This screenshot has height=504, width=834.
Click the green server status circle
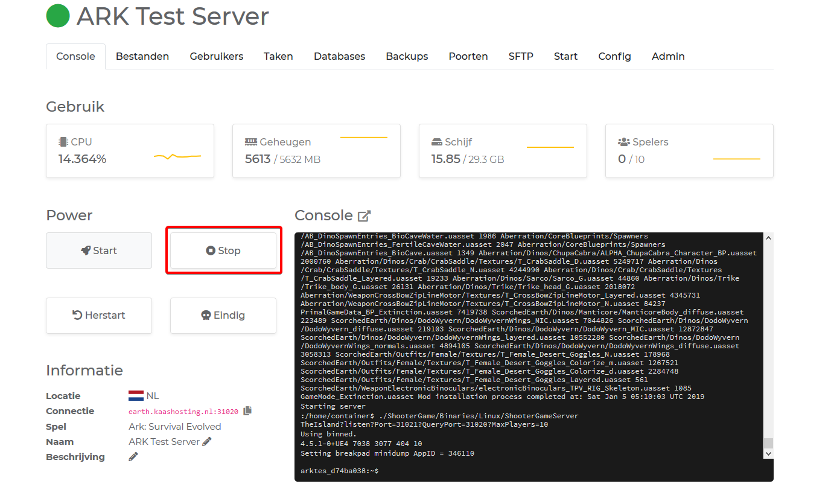tap(58, 16)
